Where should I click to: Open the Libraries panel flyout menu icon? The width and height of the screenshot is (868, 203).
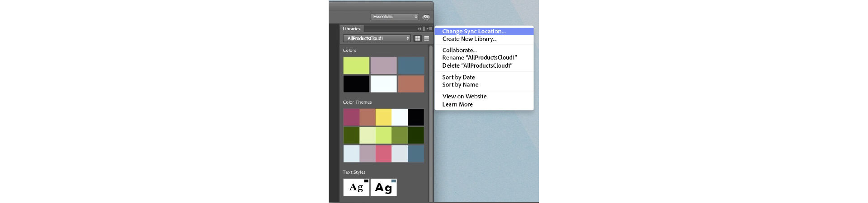[429, 29]
